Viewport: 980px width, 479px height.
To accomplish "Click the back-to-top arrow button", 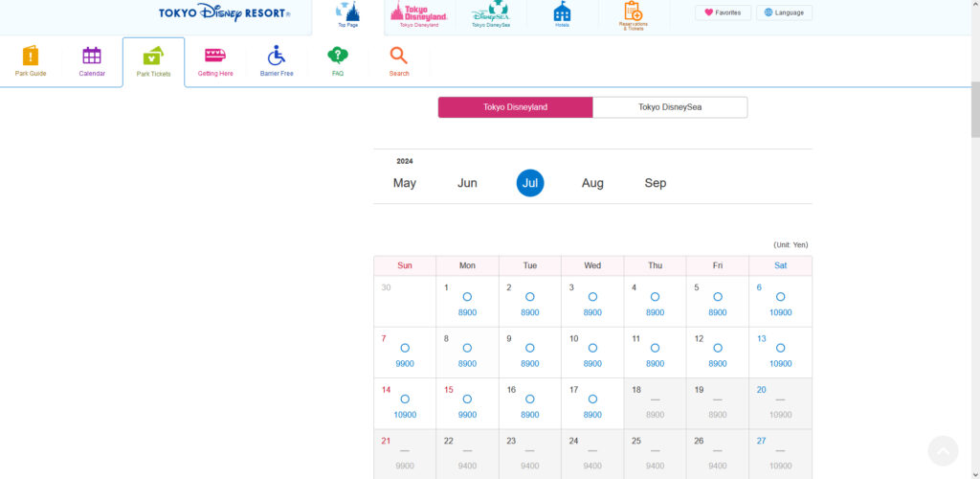I will click(943, 451).
